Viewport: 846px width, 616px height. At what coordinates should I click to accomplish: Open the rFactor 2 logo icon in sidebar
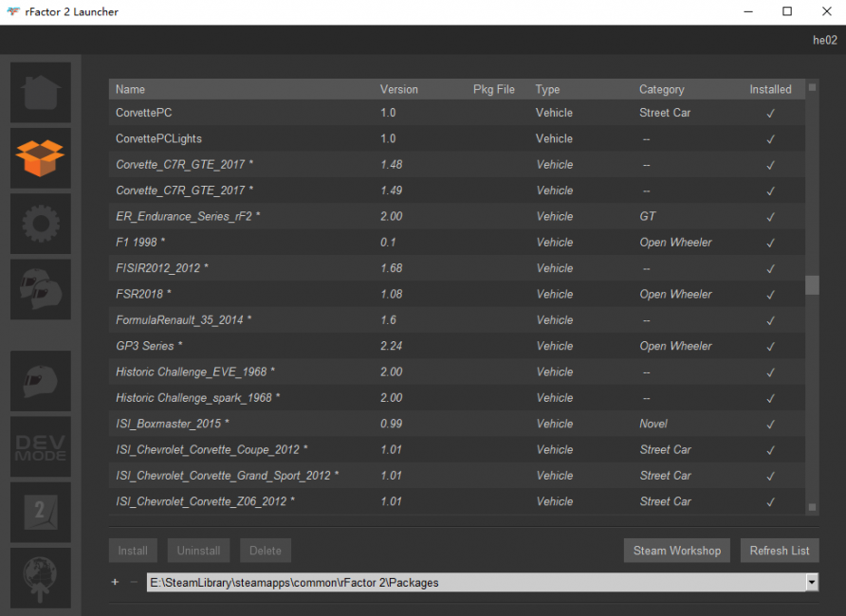(41, 513)
